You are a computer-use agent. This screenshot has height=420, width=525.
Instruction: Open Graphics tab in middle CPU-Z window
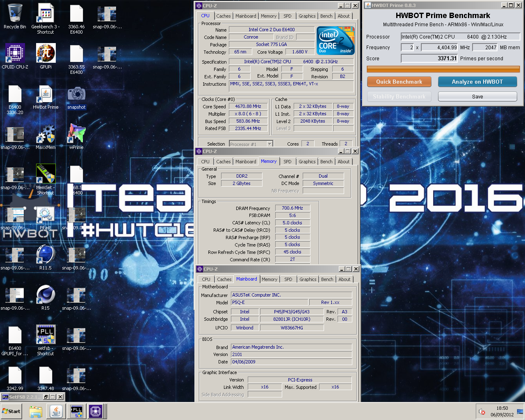point(307,162)
